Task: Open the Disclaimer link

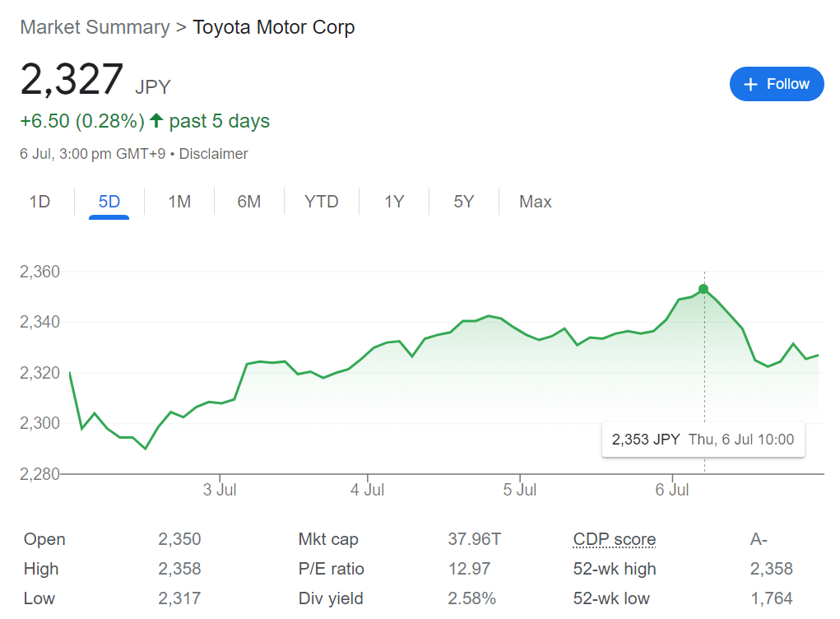Action: tap(213, 154)
